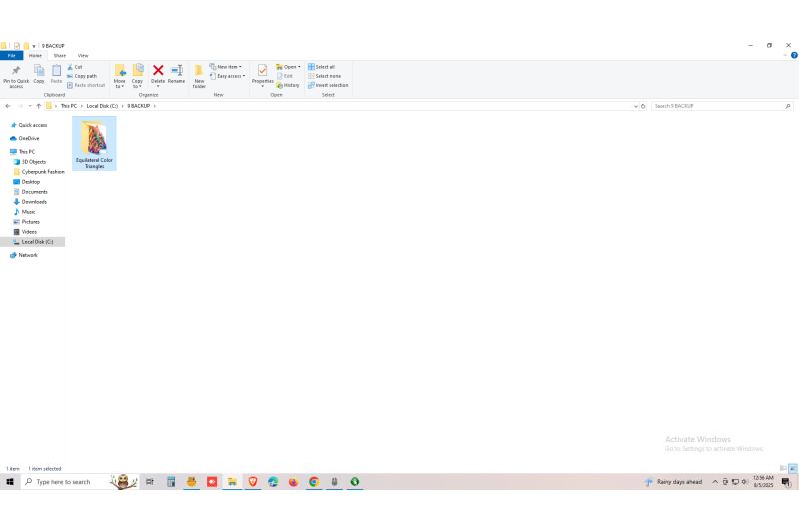Create a New folder from the ribbon
Viewport: 799px width, 532px height.
[x=199, y=75]
